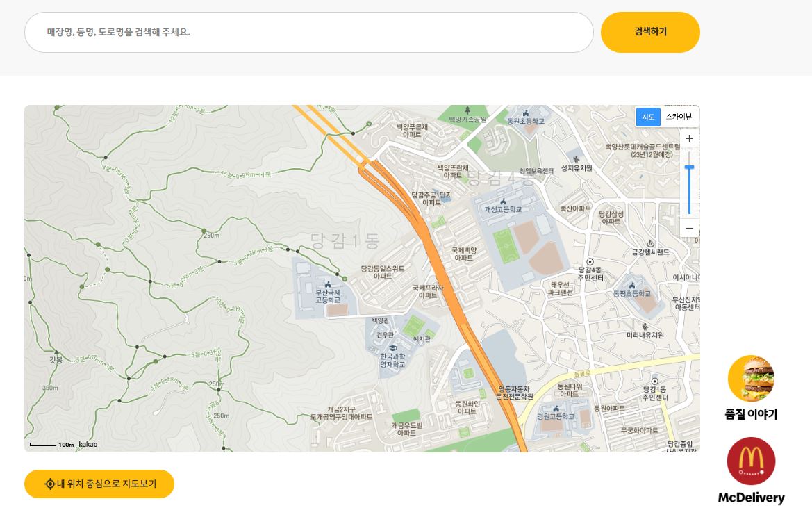
Task: Open the 품질 이야기 burger icon
Action: click(x=752, y=378)
